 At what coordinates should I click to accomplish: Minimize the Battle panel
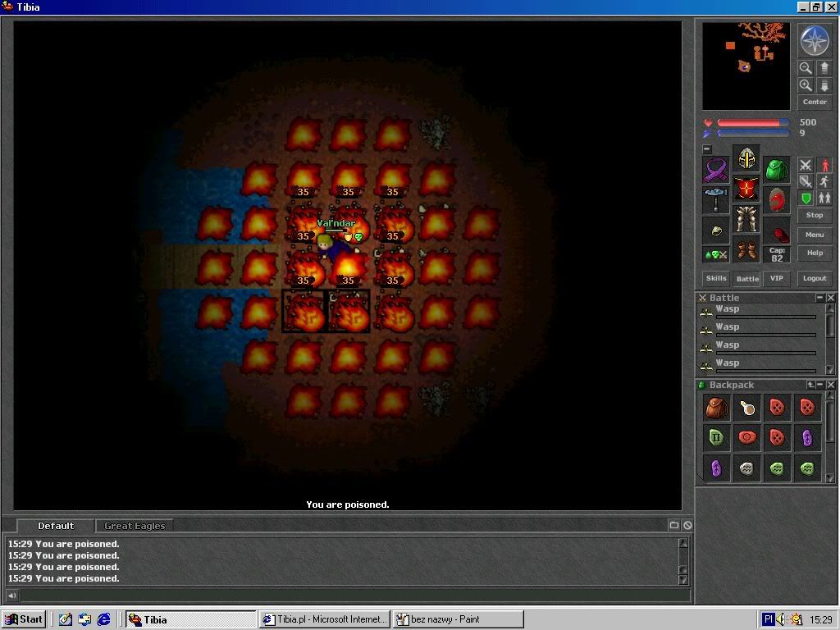pyautogui.click(x=819, y=297)
